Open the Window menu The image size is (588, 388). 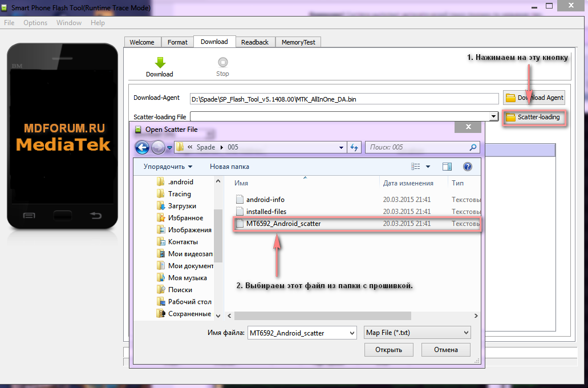tap(69, 23)
